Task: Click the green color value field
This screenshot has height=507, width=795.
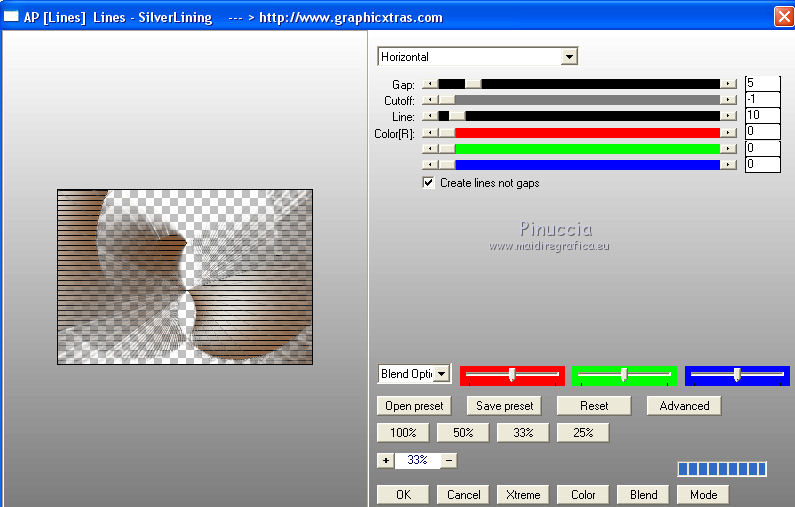Action: pyautogui.click(x=762, y=148)
